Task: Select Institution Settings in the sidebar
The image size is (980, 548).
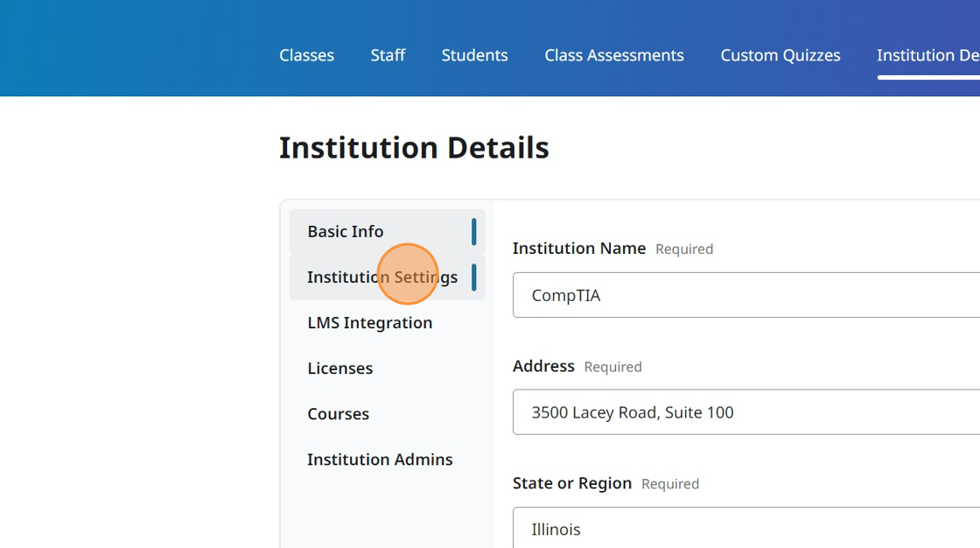Action: pos(382,277)
